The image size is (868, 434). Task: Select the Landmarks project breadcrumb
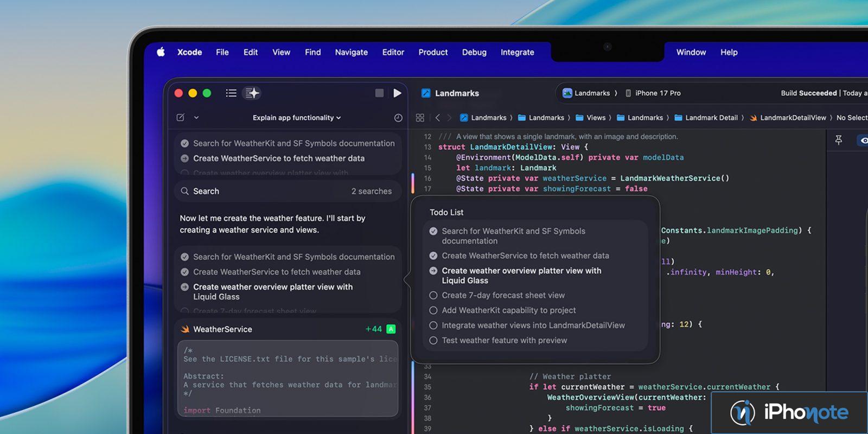(483, 118)
